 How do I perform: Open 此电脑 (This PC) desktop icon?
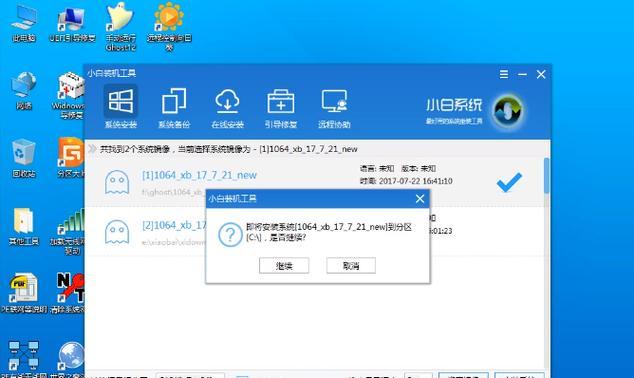24,23
